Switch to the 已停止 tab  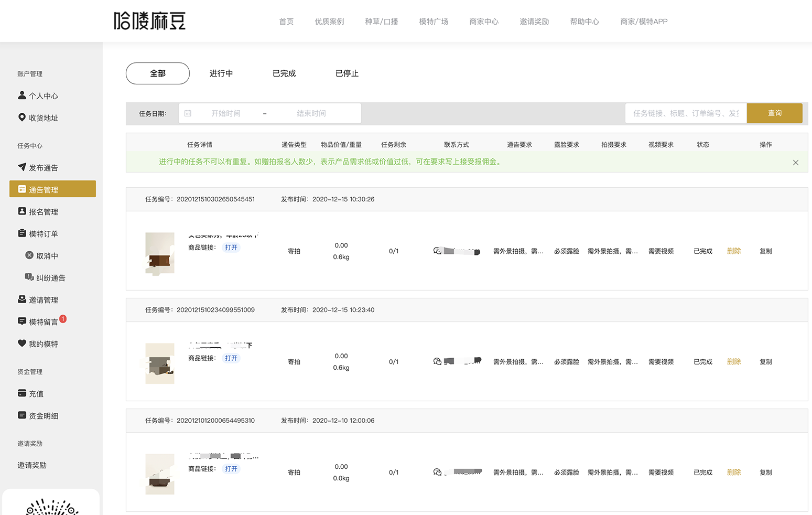[347, 73]
